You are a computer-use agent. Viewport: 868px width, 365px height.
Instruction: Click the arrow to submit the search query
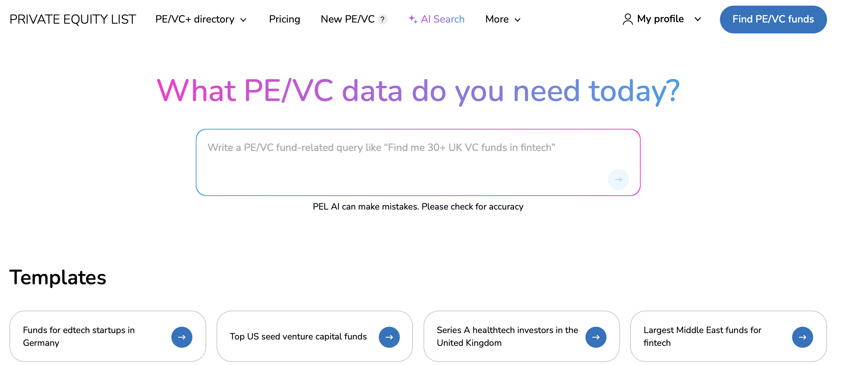click(x=618, y=179)
